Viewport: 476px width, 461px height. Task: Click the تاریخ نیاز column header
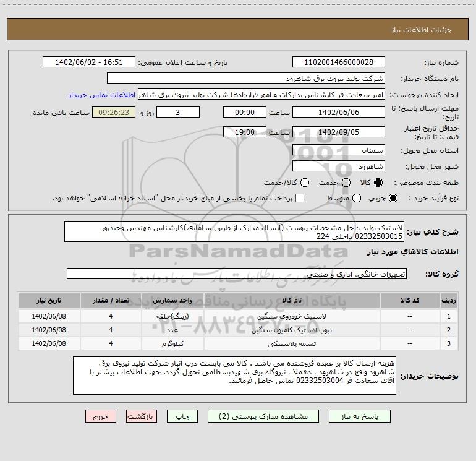click(49, 300)
